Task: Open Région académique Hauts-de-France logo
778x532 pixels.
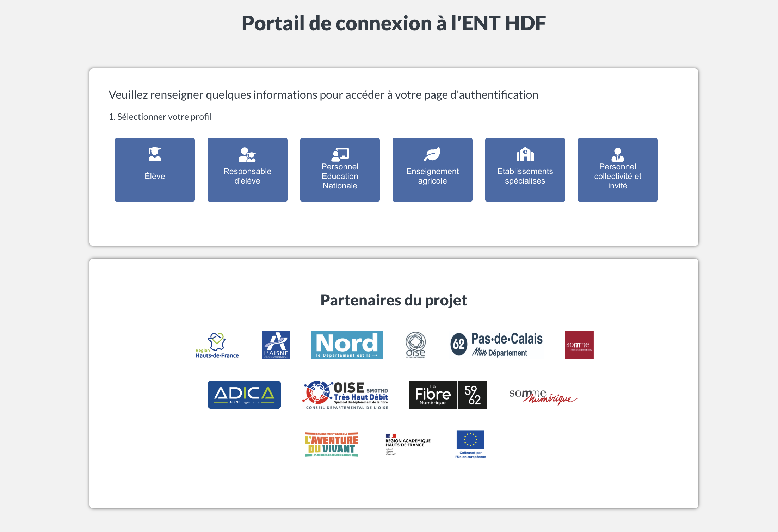Action: (408, 444)
